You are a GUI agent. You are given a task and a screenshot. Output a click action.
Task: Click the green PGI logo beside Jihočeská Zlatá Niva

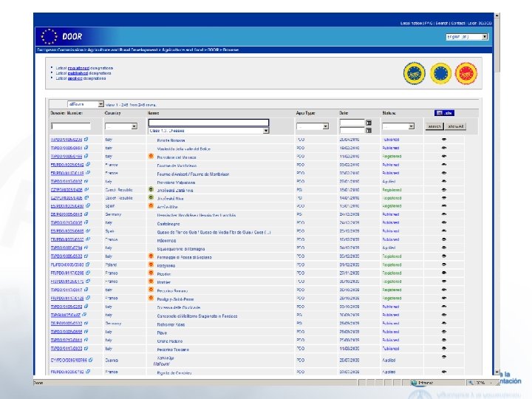click(x=151, y=189)
